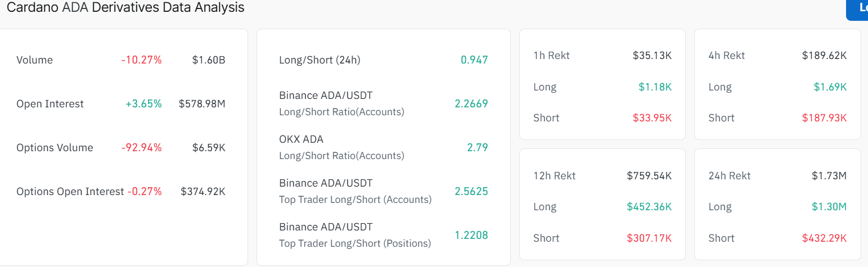The height and width of the screenshot is (267, 868).
Task: Select the 12h Long value $452.36K
Action: tap(649, 207)
